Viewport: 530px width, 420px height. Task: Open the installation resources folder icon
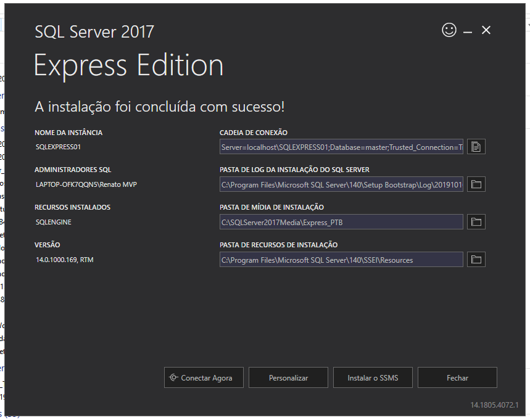(x=476, y=259)
